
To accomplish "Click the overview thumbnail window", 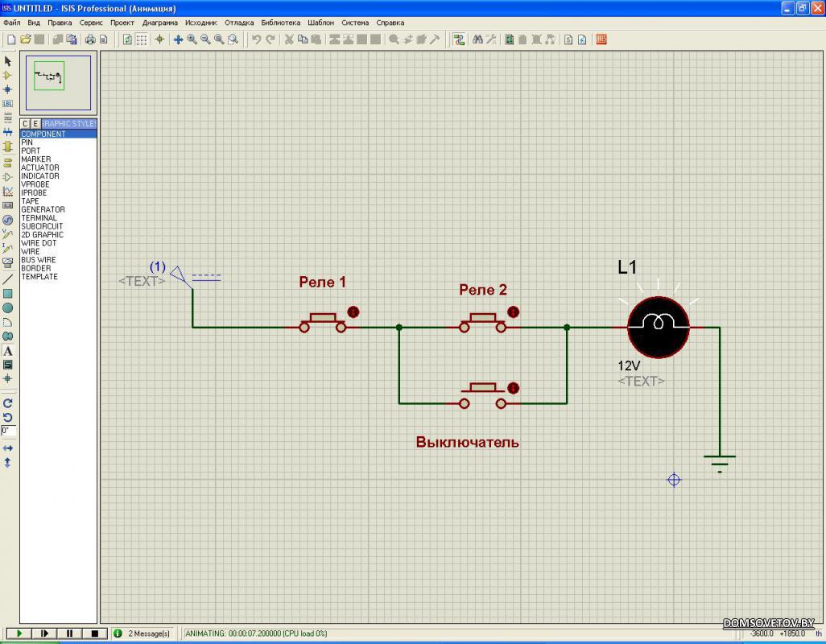I will 59,83.
